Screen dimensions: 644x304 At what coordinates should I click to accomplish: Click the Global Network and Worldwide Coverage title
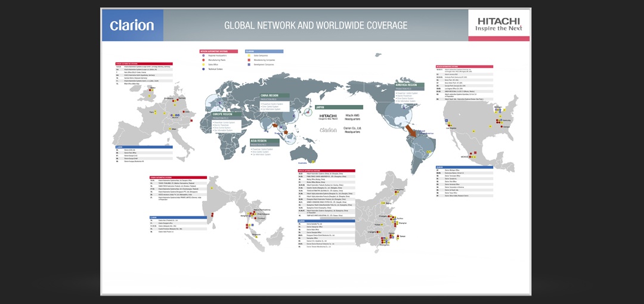click(315, 25)
